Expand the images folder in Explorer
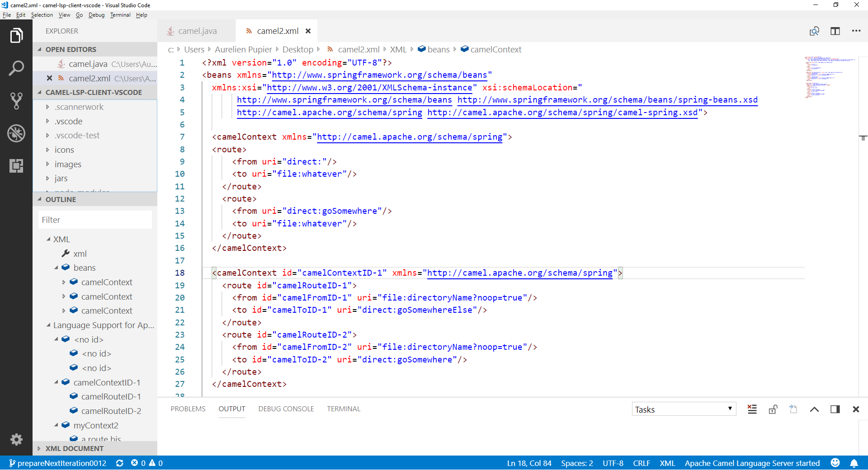The height and width of the screenshot is (470, 868). pos(68,164)
